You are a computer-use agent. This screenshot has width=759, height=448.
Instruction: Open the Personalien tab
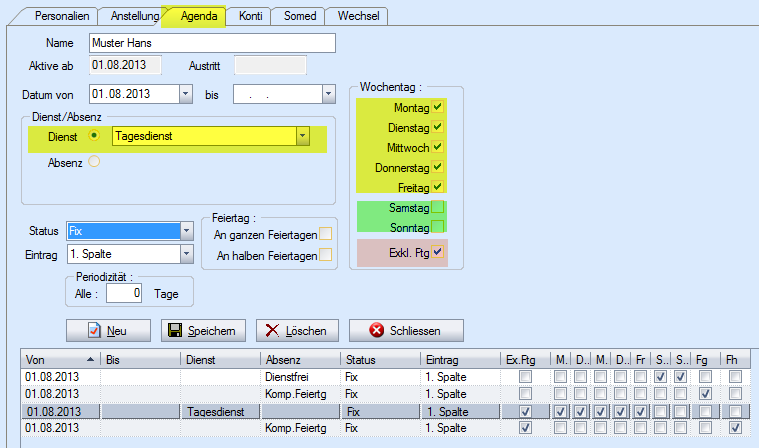62,16
